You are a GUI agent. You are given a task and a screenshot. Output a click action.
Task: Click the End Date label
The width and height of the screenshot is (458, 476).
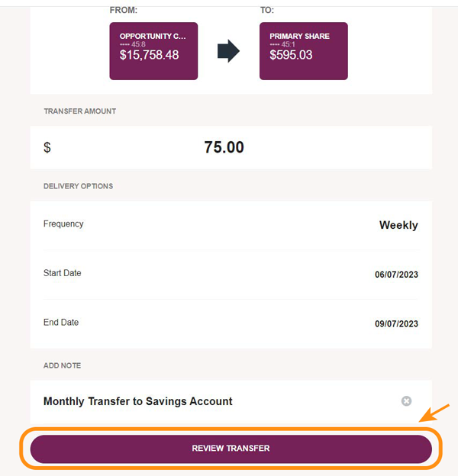[61, 322]
